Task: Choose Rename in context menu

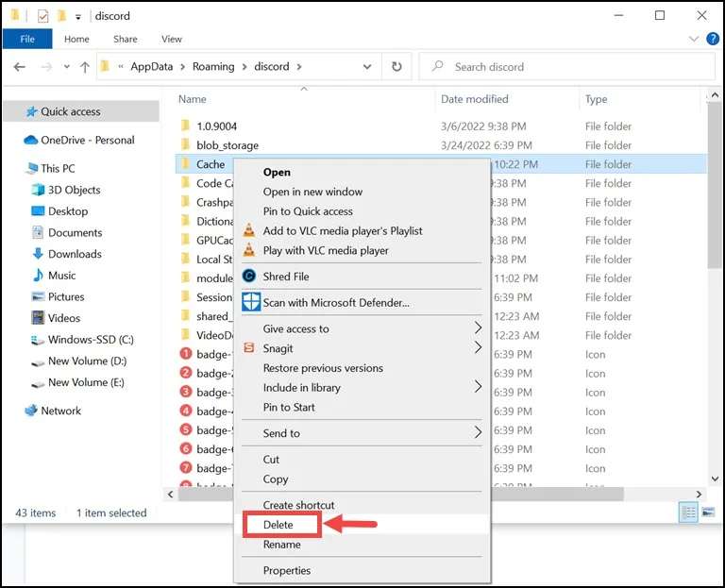Action: pyautogui.click(x=362, y=544)
